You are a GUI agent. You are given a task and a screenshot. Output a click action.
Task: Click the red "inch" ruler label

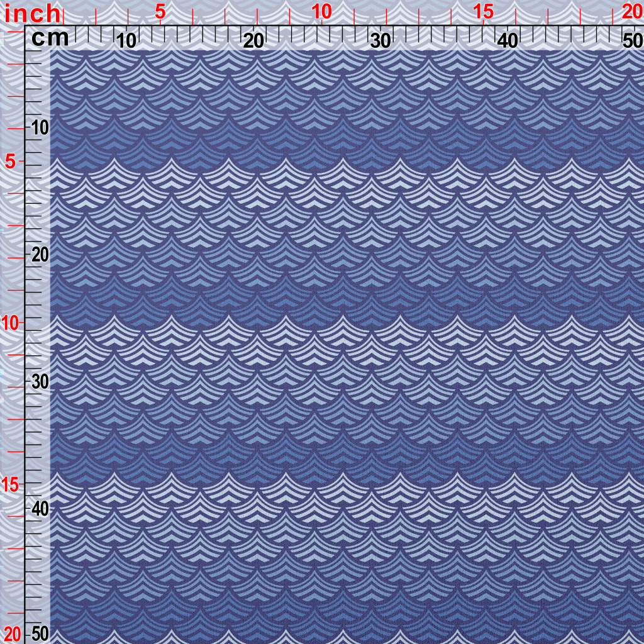pos(33,13)
